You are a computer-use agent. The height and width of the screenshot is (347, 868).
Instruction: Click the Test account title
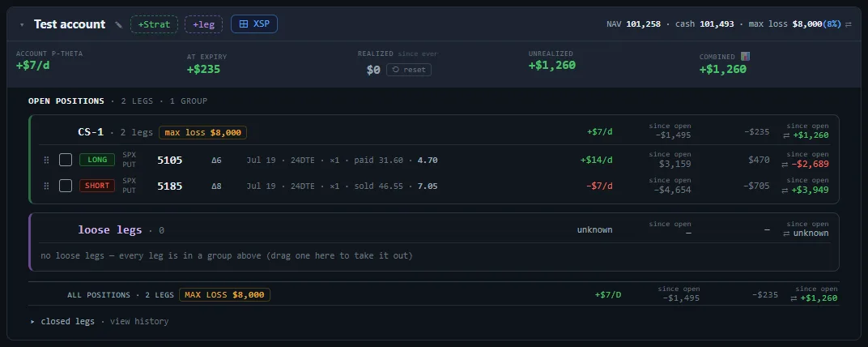[x=69, y=24]
